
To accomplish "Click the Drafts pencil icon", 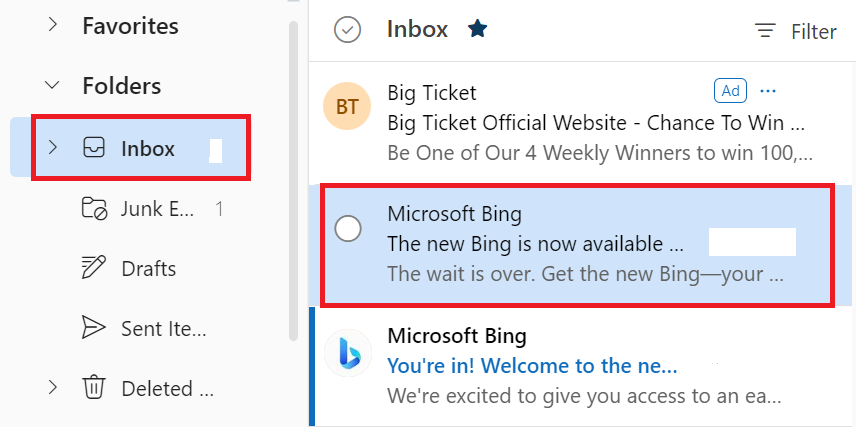I will pyautogui.click(x=93, y=268).
